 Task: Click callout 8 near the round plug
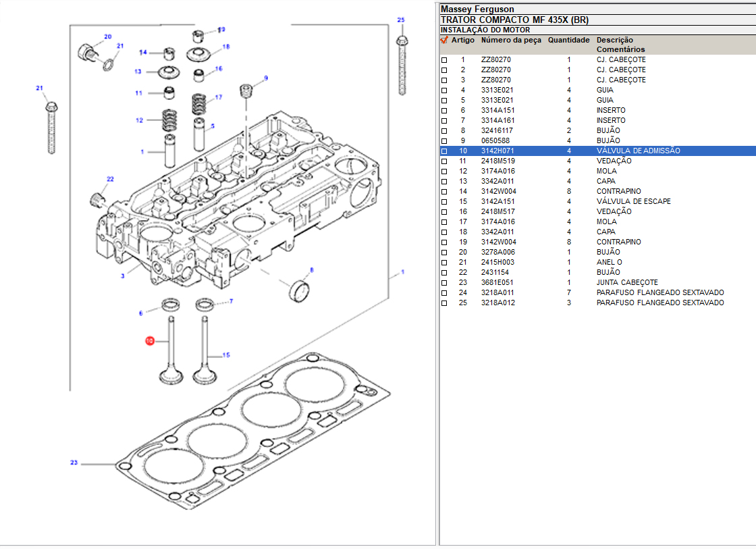tap(311, 270)
